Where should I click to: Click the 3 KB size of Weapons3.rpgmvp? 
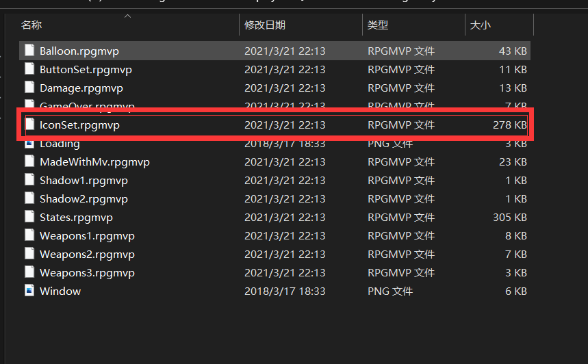pos(515,272)
